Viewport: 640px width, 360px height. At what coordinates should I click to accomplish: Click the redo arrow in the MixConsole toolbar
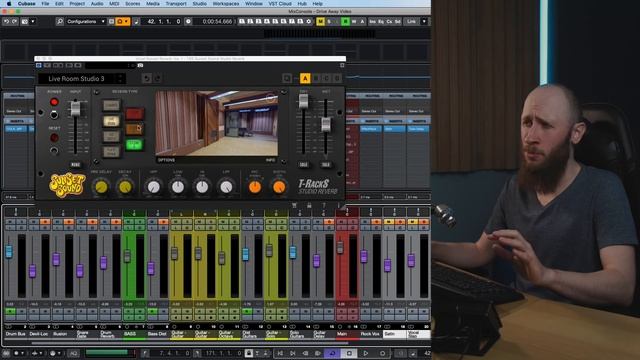[x=15, y=21]
